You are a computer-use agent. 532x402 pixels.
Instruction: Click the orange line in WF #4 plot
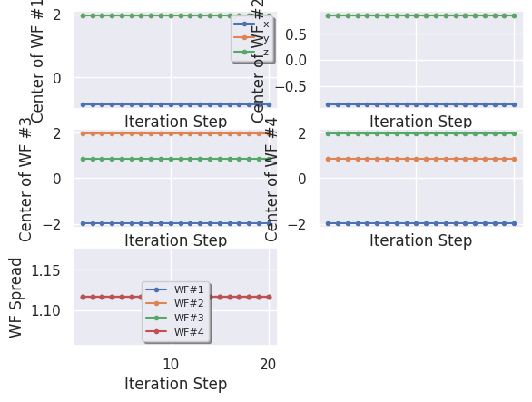click(421, 159)
